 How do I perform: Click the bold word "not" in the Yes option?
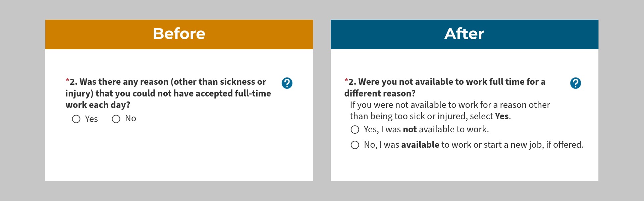[x=410, y=129]
